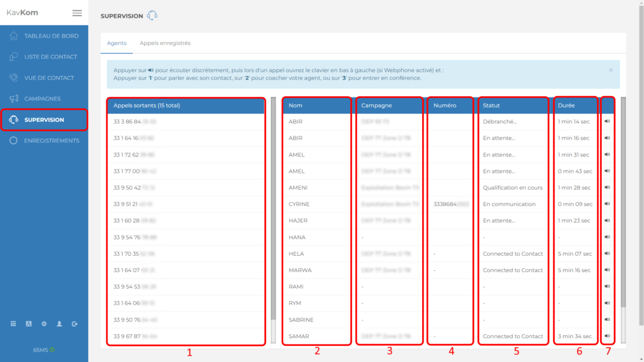This screenshot has height=362, width=644.
Task: Open the user profile icon
Action: (x=59, y=324)
